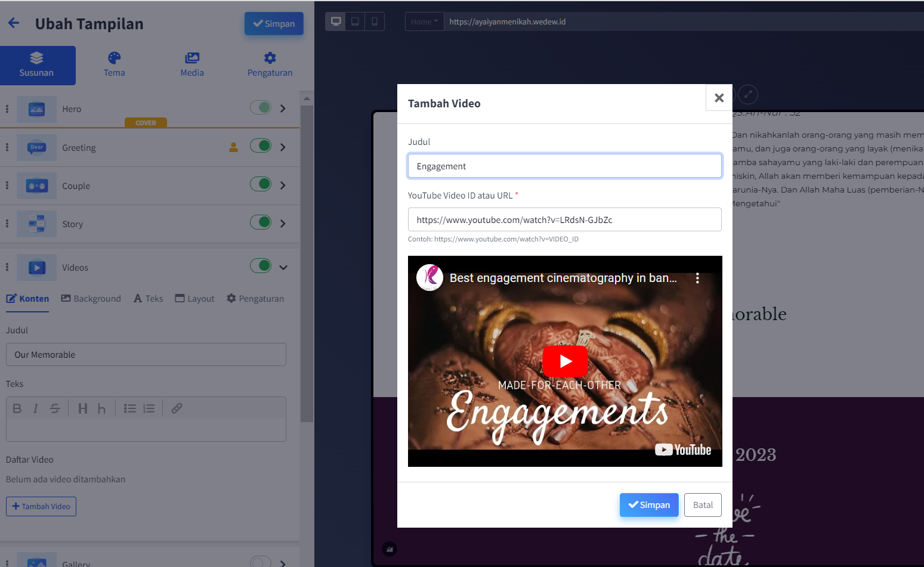
Task: Switch to mobile preview mode
Action: pos(375,21)
